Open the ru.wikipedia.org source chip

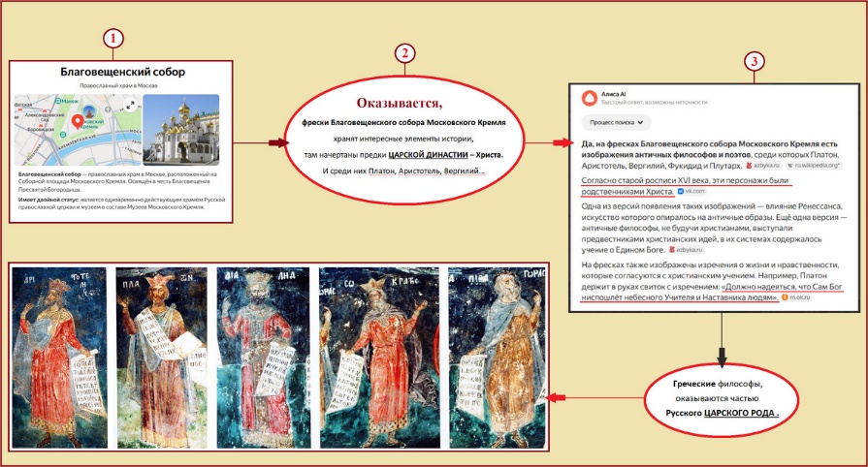[x=815, y=166]
